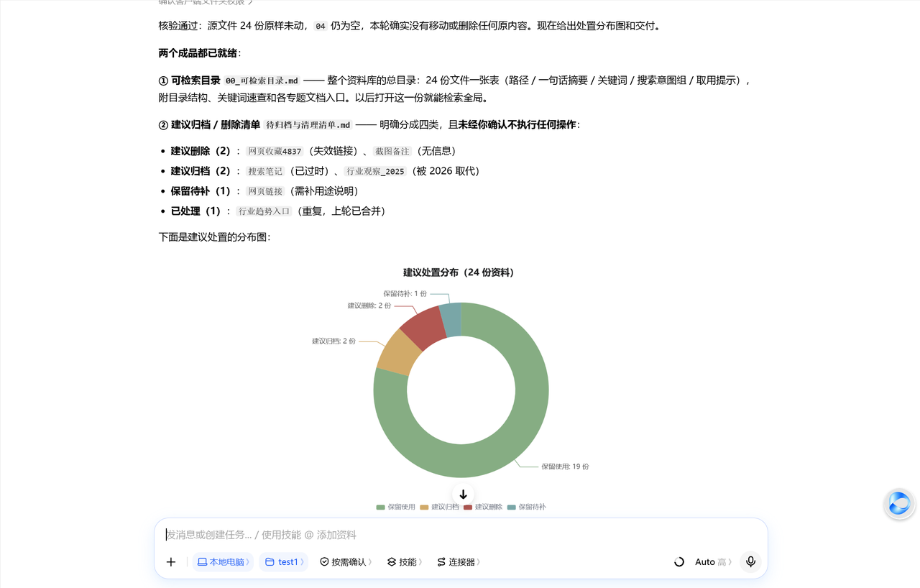Click the 搜索笔记 file chip
Image resolution: width=920 pixels, height=588 pixels.
click(265, 172)
